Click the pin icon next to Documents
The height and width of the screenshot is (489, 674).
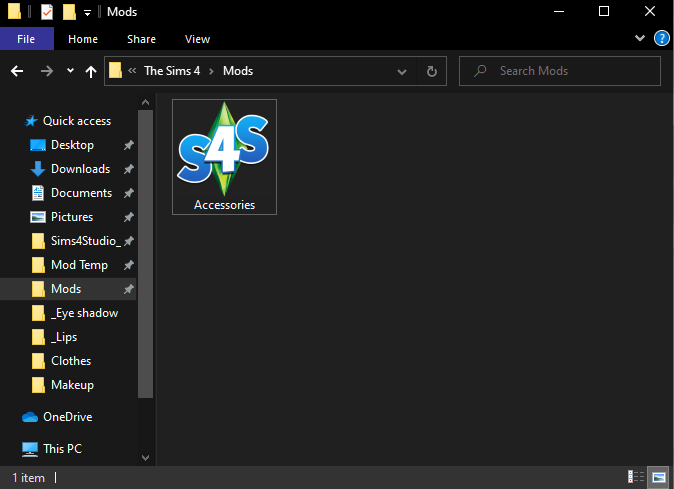point(129,193)
